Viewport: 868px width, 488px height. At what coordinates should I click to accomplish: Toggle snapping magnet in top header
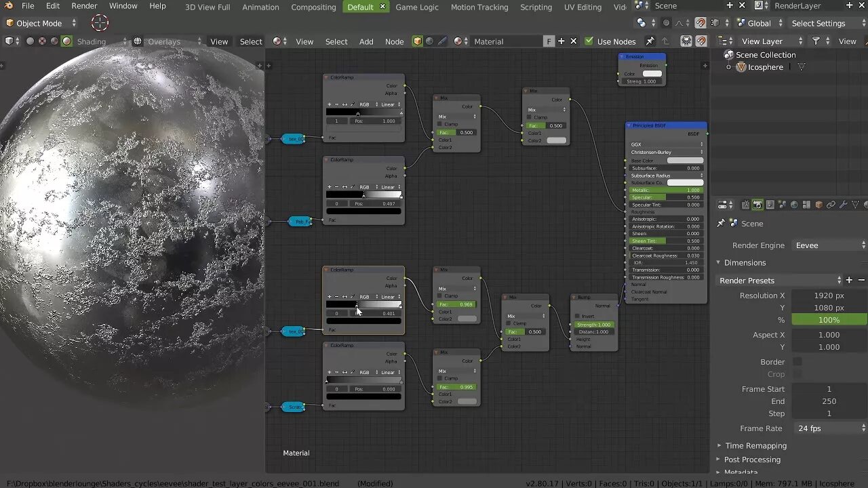[701, 23]
